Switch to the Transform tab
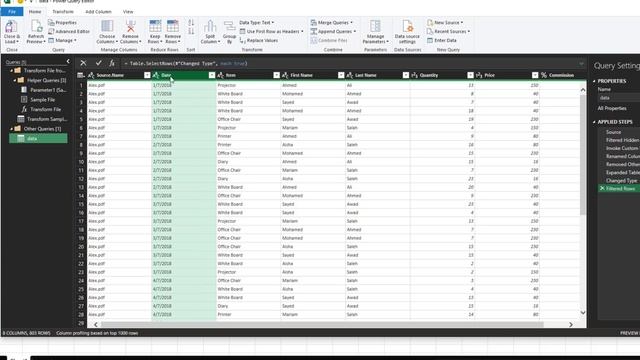 point(63,12)
